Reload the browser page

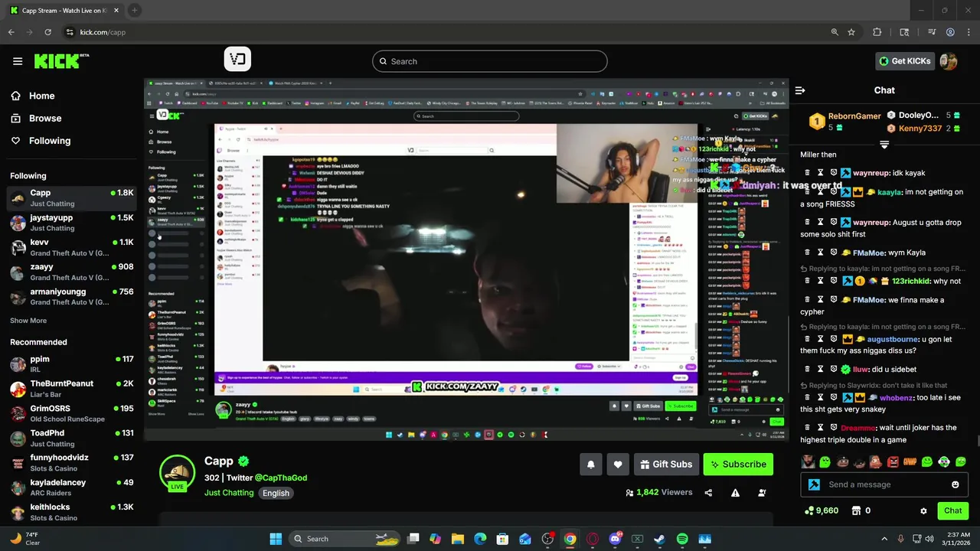click(47, 32)
